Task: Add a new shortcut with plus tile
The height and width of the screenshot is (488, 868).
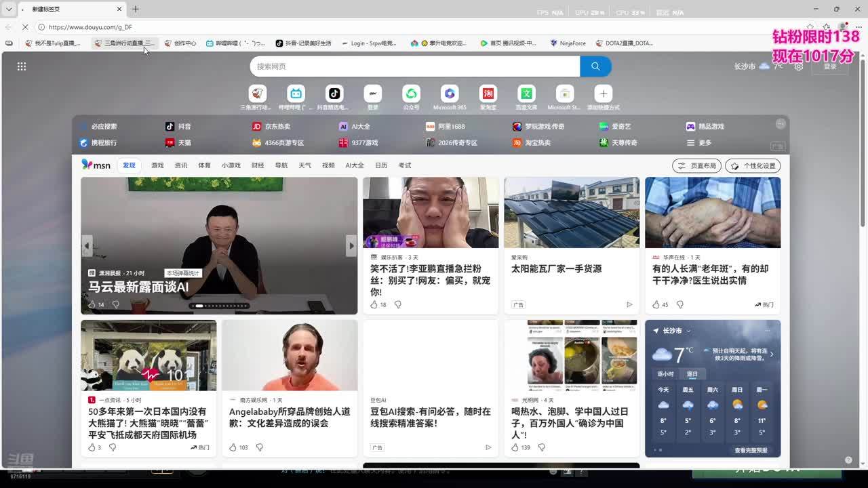Action: [603, 94]
